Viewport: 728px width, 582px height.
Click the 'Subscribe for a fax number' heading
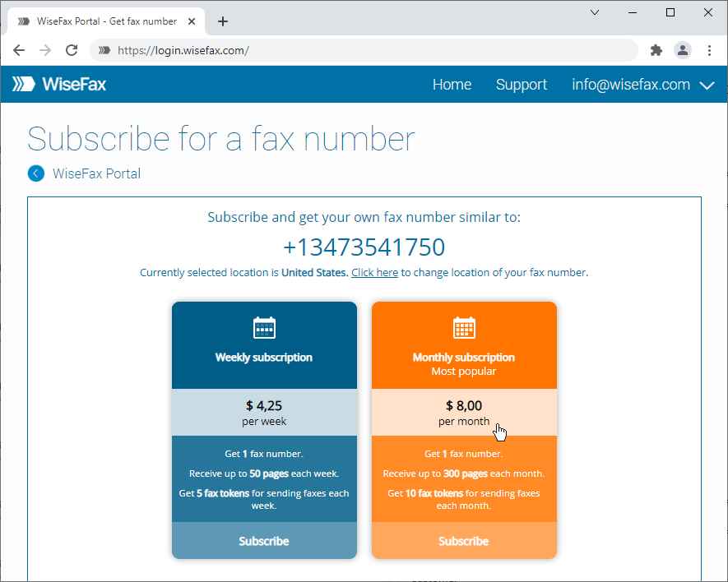click(221, 139)
